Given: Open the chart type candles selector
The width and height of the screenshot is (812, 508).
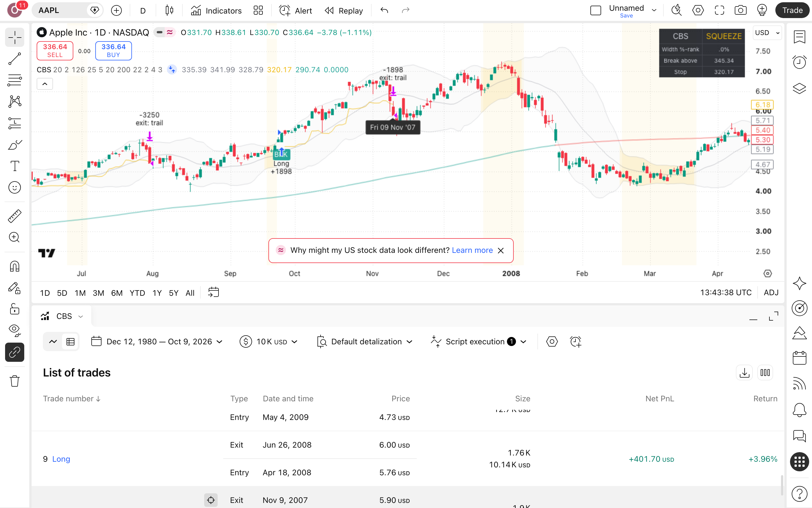Looking at the screenshot, I should pyautogui.click(x=169, y=10).
